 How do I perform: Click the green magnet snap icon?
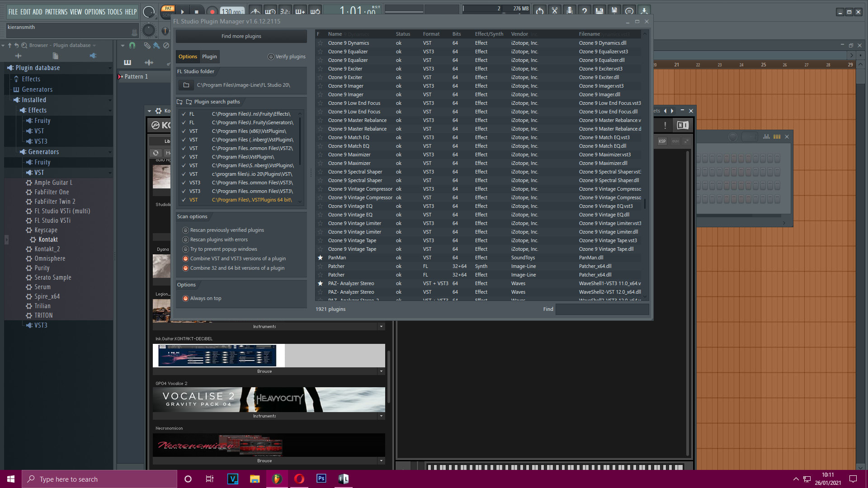pos(132,45)
